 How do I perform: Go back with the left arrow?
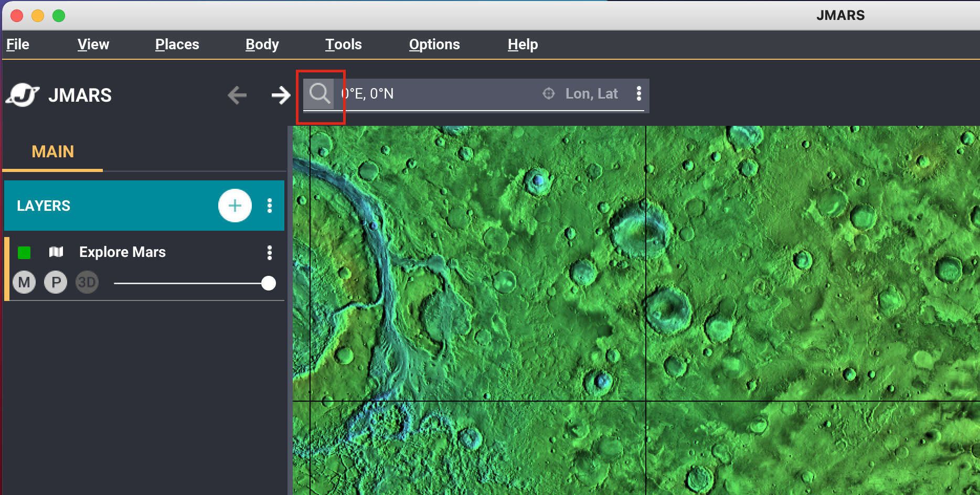tap(237, 95)
